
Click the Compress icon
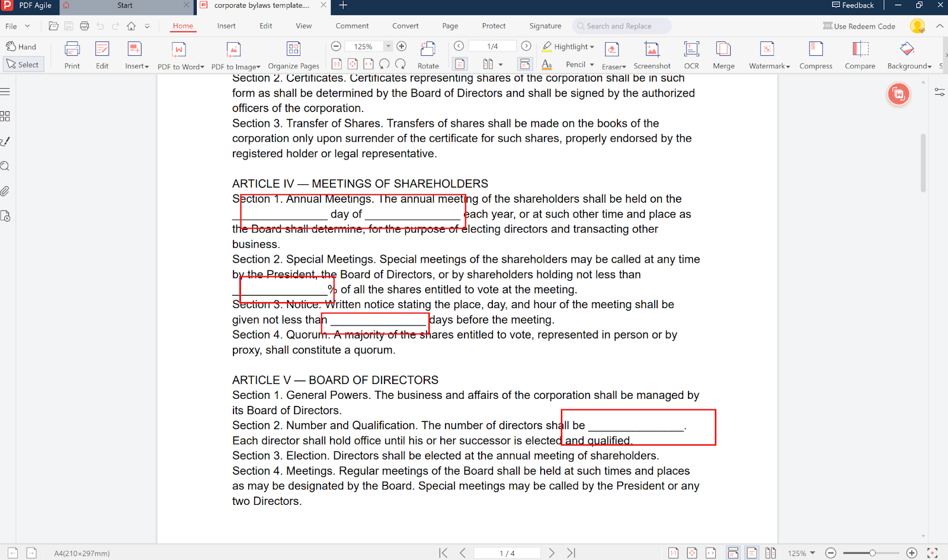tap(815, 49)
